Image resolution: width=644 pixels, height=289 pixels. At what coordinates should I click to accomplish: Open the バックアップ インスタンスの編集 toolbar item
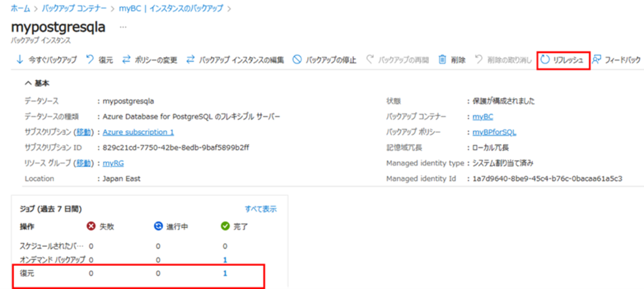click(235, 60)
